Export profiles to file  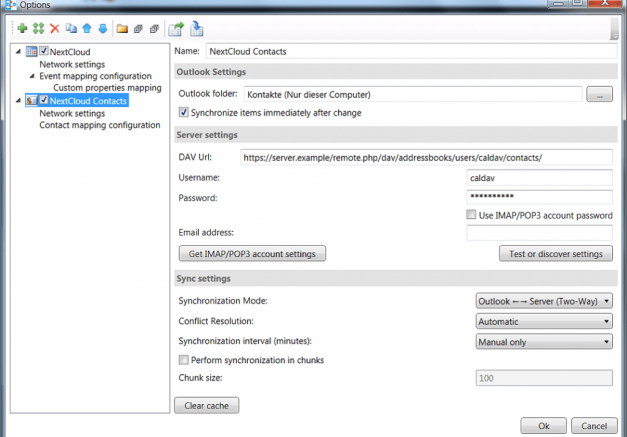[x=176, y=28]
